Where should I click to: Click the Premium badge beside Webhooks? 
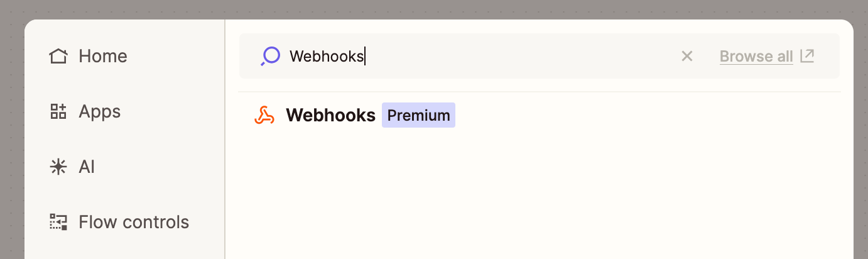(418, 116)
